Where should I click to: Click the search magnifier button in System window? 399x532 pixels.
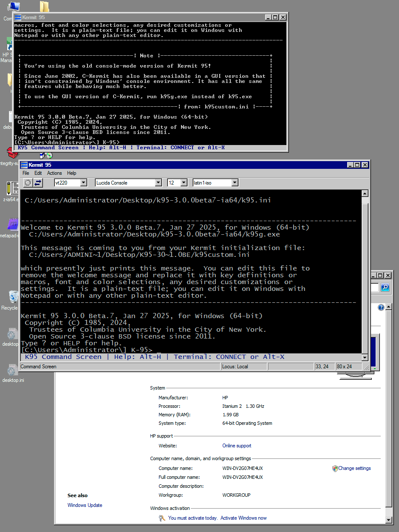coord(385,288)
